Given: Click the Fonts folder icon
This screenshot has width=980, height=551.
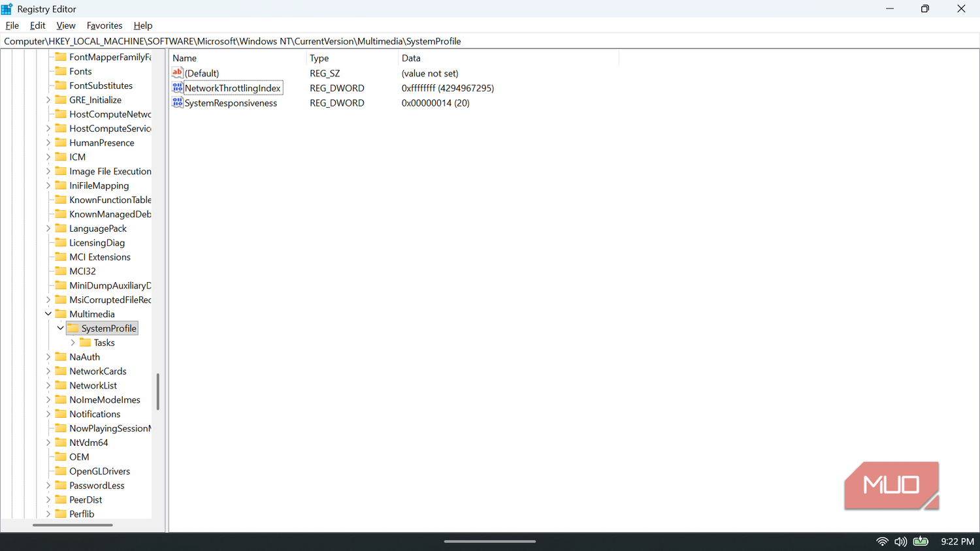Looking at the screenshot, I should [x=61, y=71].
